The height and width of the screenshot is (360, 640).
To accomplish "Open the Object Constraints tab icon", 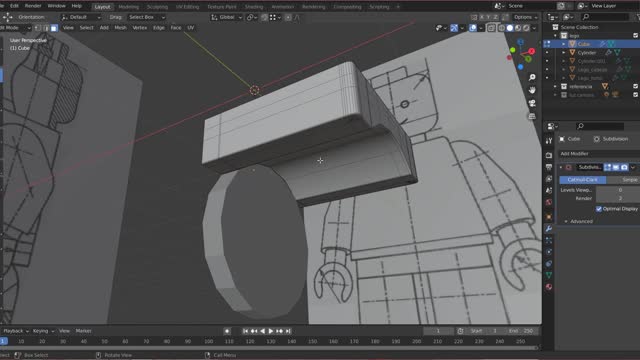I will coord(549,264).
